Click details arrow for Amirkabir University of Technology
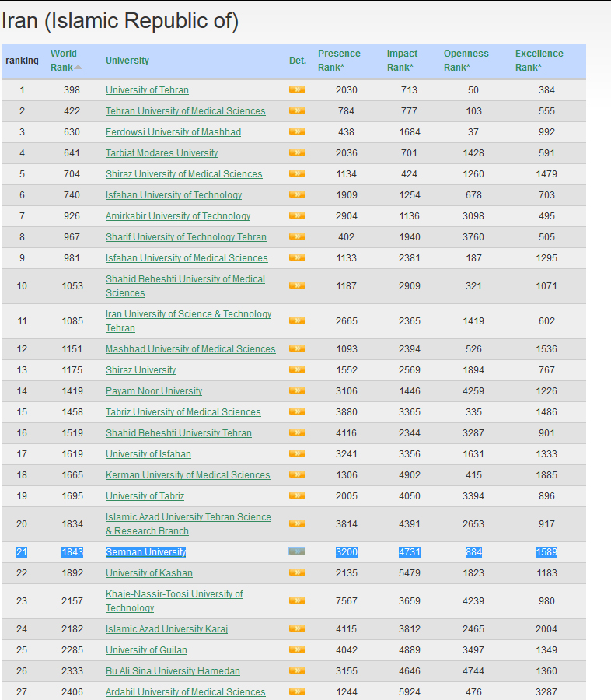This screenshot has height=700, width=611. 297,215
